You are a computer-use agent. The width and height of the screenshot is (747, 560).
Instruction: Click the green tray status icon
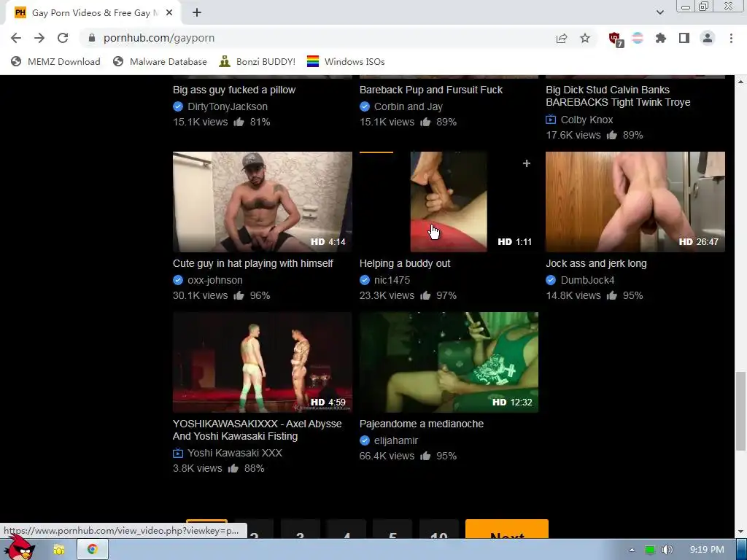[650, 550]
